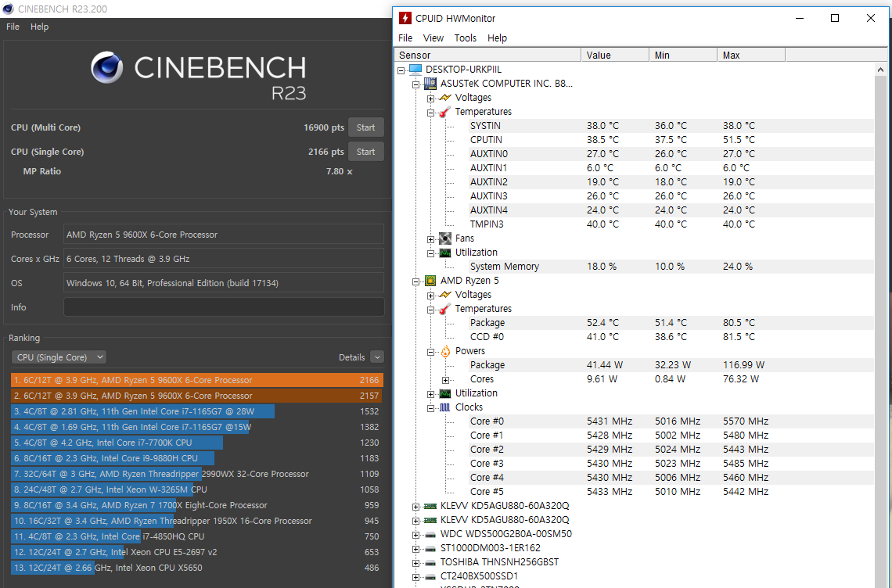
Task: Collapse the Clocks node
Action: point(430,407)
